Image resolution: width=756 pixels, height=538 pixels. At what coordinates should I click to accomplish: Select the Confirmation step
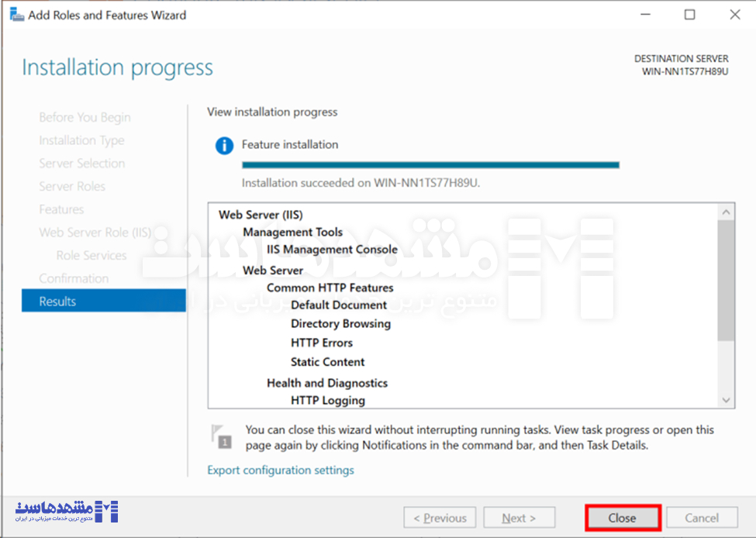[74, 278]
